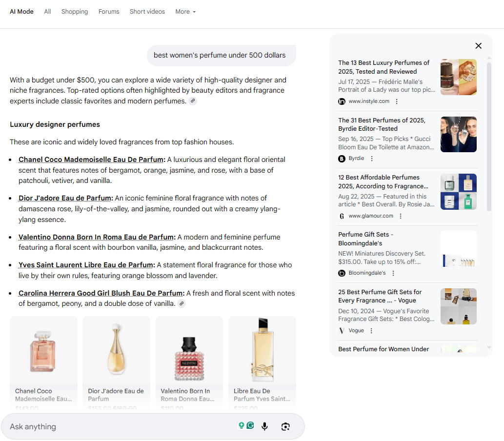Open Chanel Coco Mademoiselle Eau De Parfum link

pyautogui.click(x=91, y=160)
